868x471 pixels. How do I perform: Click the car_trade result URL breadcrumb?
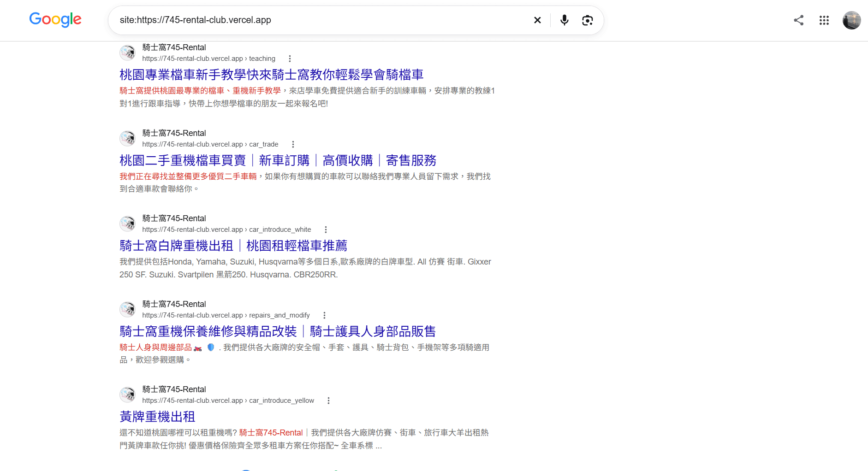[210, 144]
